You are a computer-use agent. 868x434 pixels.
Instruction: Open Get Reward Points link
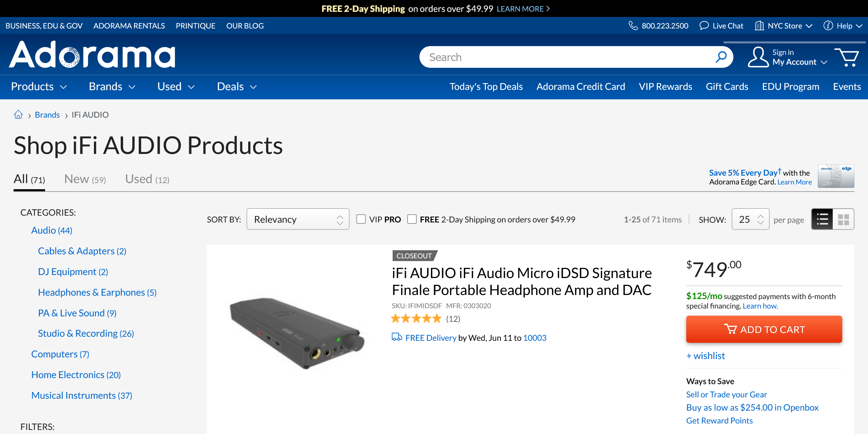click(719, 420)
